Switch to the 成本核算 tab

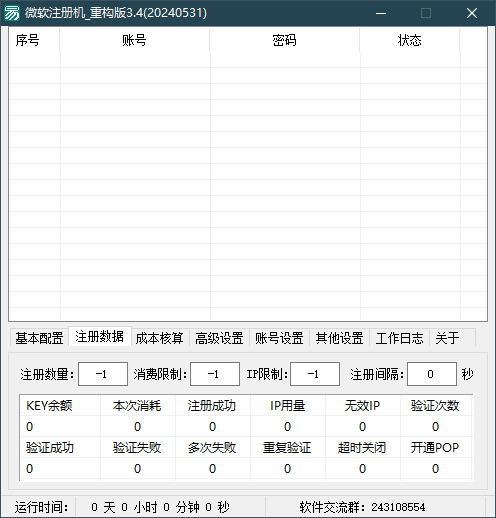click(x=160, y=338)
